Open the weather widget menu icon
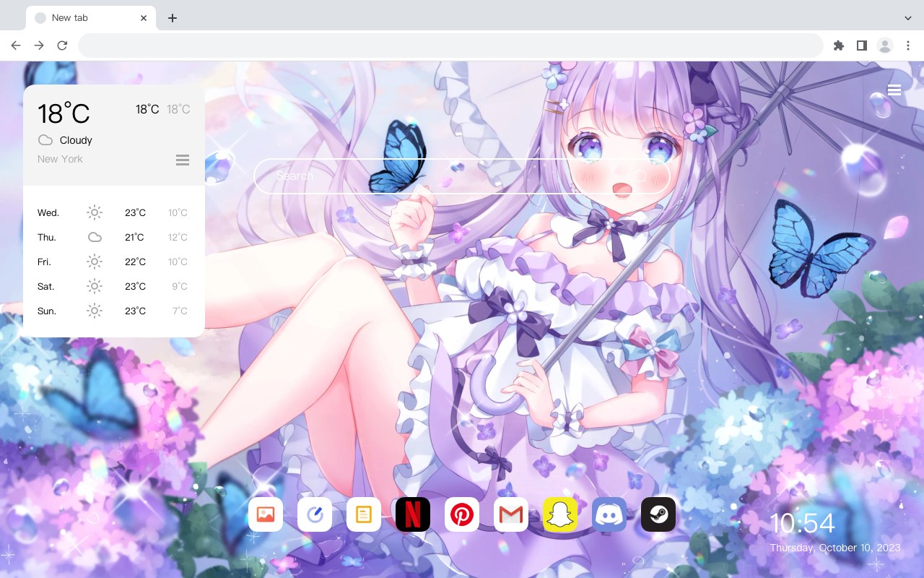Viewport: 924px width, 578px height. [183, 160]
